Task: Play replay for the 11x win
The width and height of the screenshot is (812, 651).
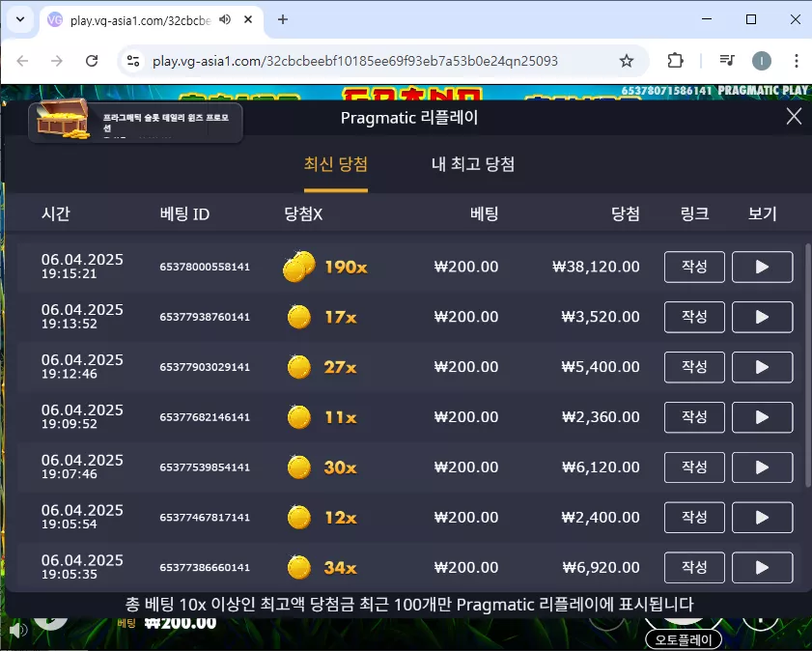Action: [x=762, y=417]
